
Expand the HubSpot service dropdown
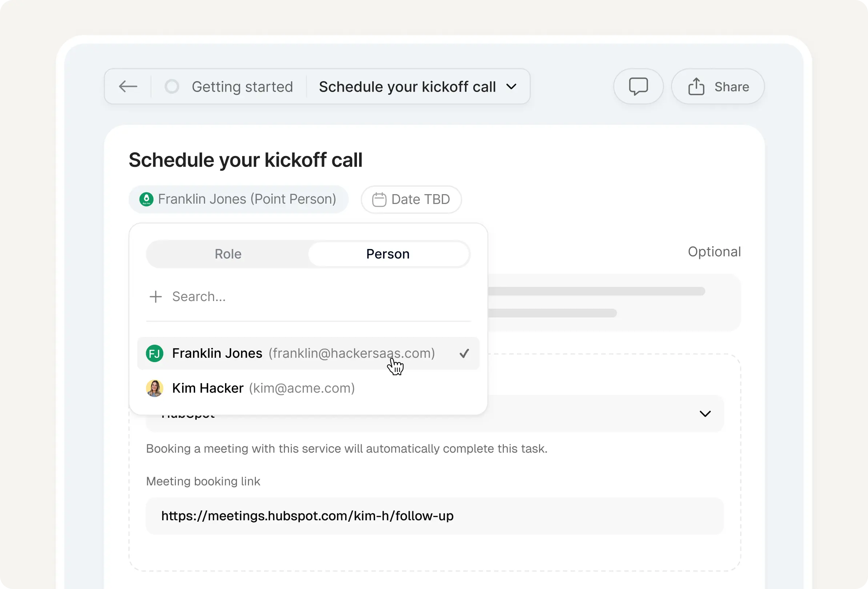(705, 413)
